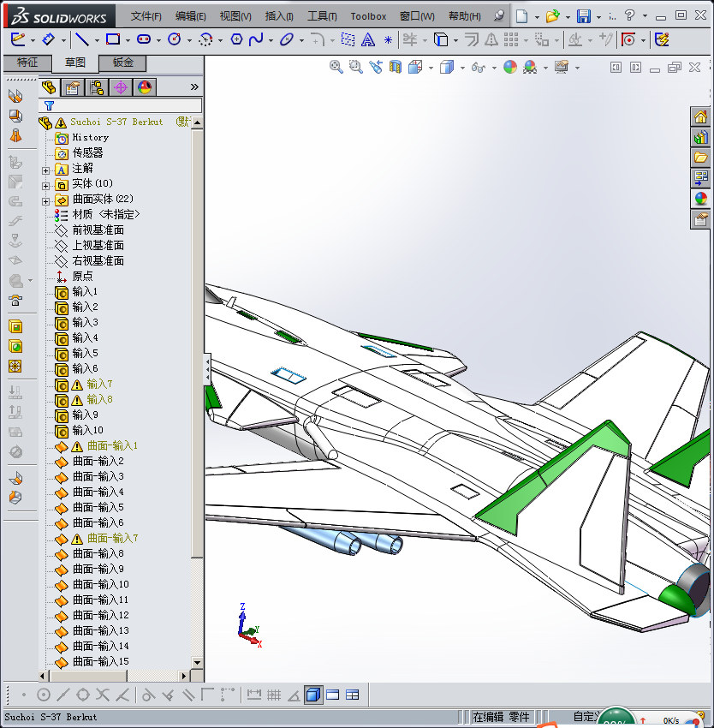Open the ConfigurationManager panel tab
This screenshot has width=714, height=728.
97,87
